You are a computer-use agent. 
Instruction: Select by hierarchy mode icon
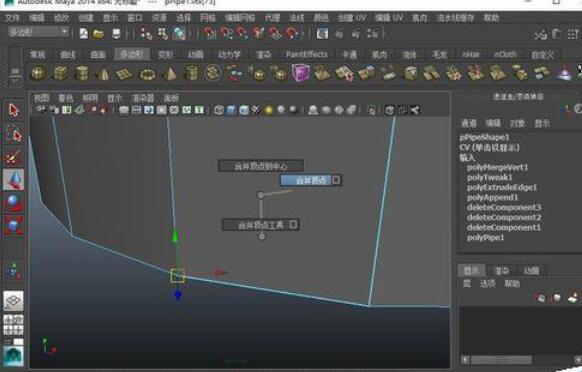pos(146,34)
